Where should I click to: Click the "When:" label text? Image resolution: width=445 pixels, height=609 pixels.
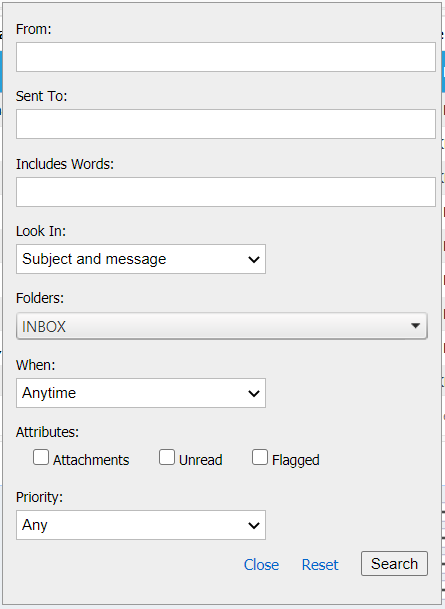35,365
